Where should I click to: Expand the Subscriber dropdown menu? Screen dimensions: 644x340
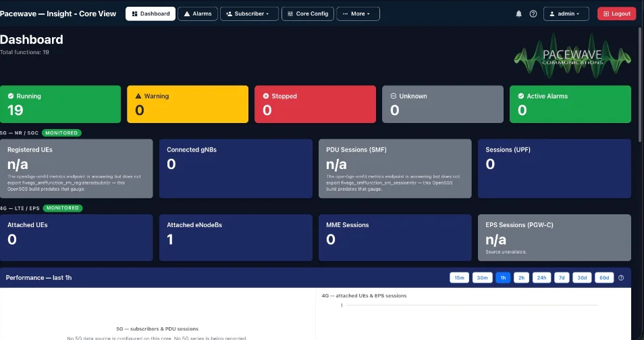tap(249, 14)
